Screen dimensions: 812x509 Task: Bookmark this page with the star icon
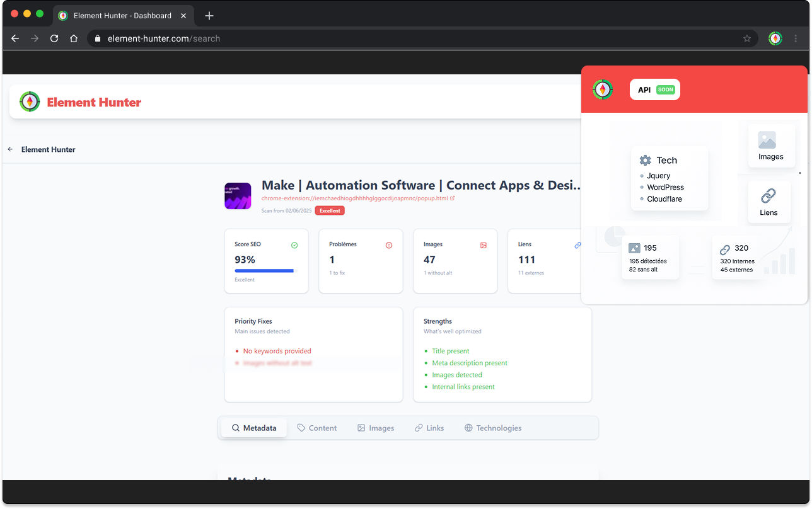point(747,38)
